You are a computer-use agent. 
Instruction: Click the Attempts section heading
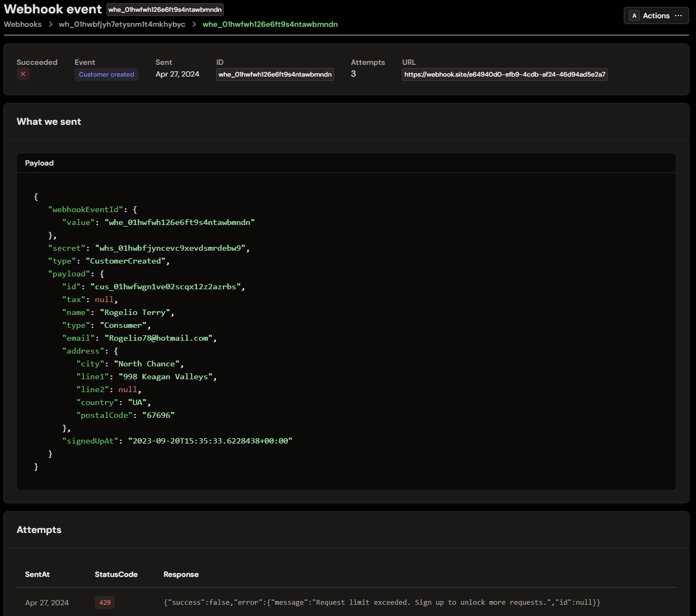click(x=39, y=530)
